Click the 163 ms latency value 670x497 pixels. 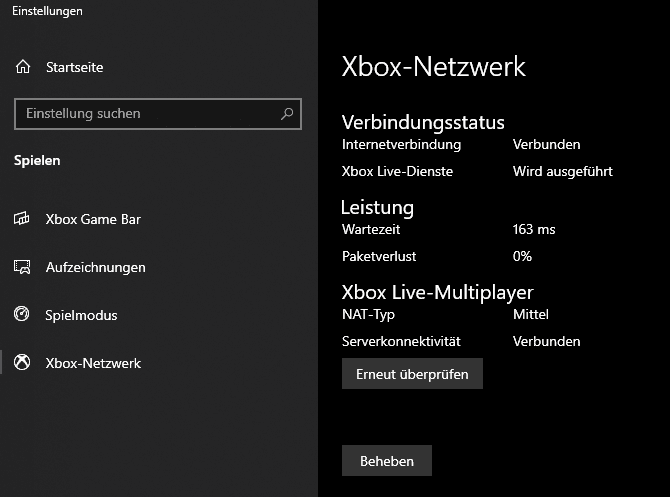(x=534, y=229)
